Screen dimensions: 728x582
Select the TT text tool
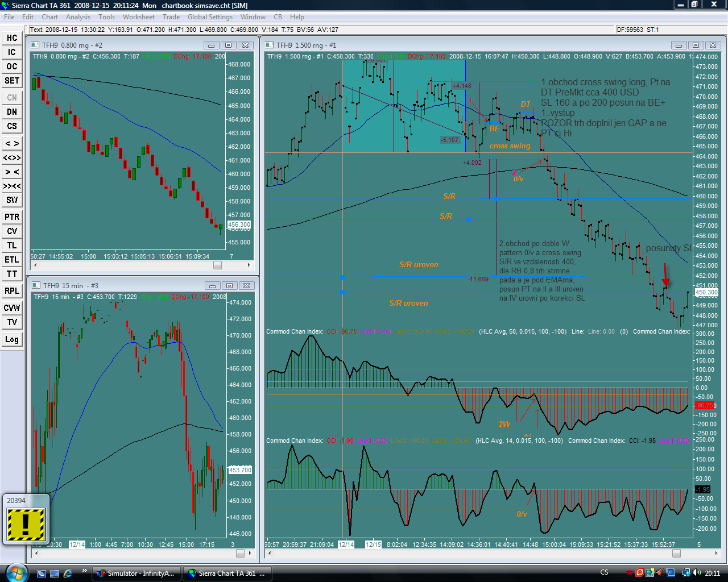pyautogui.click(x=12, y=274)
